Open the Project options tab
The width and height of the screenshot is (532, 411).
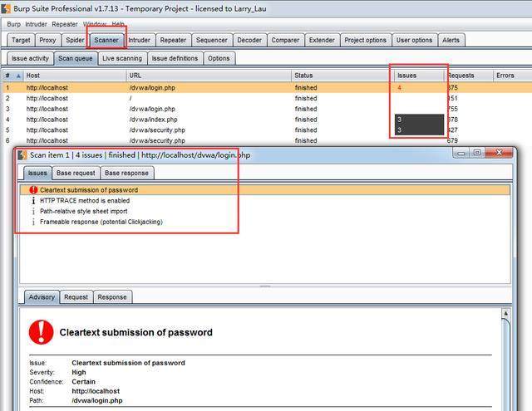(366, 40)
